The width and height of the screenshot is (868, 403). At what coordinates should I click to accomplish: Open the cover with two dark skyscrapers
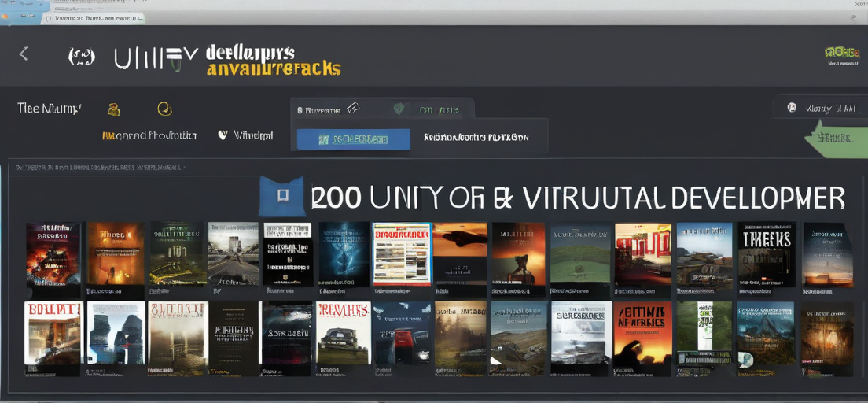(116, 333)
